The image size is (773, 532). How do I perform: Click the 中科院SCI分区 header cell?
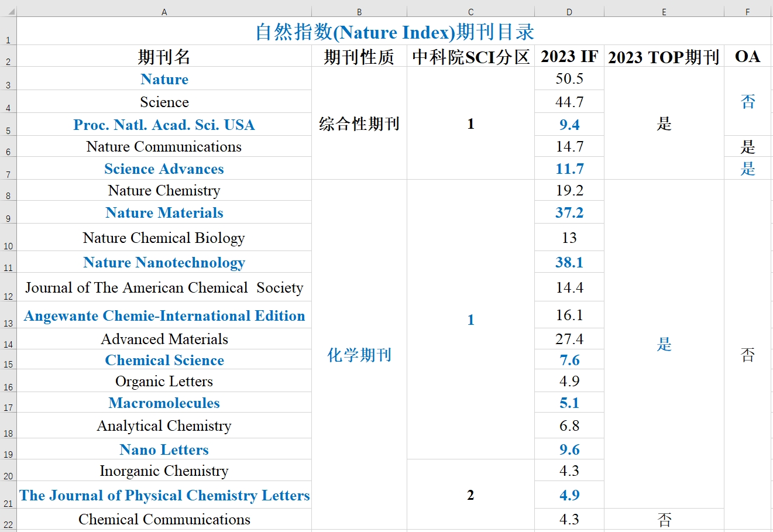click(x=470, y=56)
